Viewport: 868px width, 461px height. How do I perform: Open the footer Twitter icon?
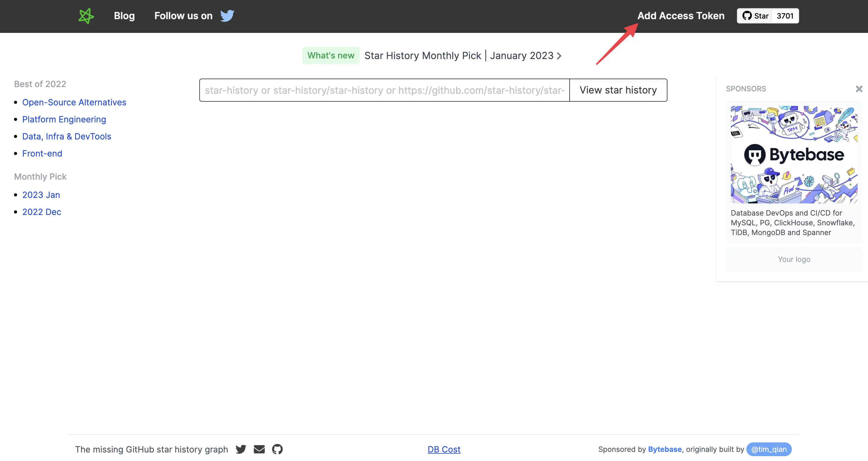pos(241,449)
